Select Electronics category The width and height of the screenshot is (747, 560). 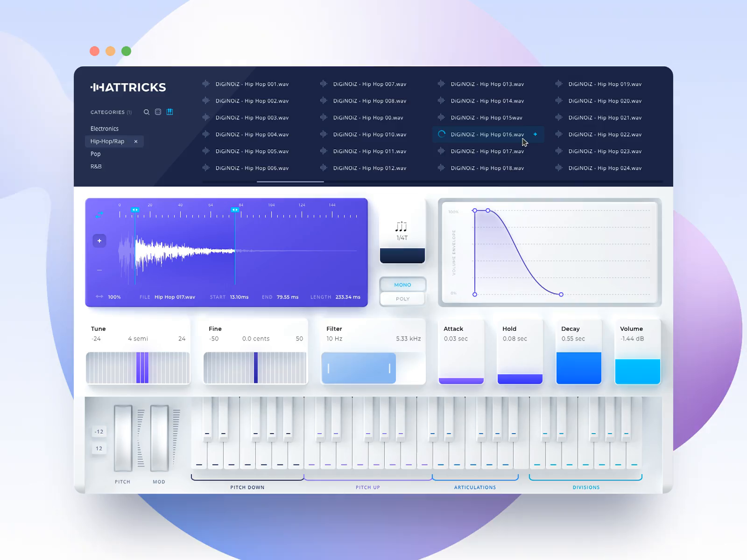105,129
